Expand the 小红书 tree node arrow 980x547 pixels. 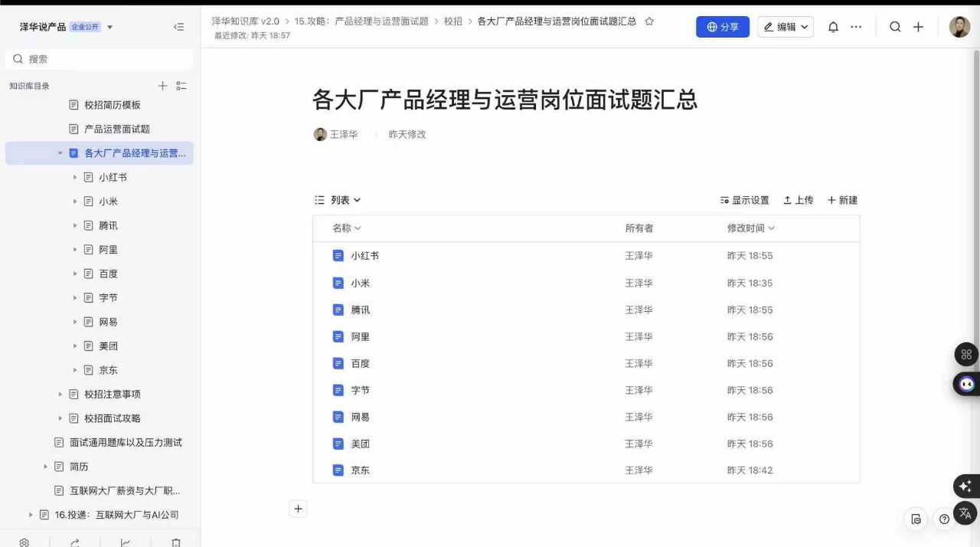click(x=75, y=177)
